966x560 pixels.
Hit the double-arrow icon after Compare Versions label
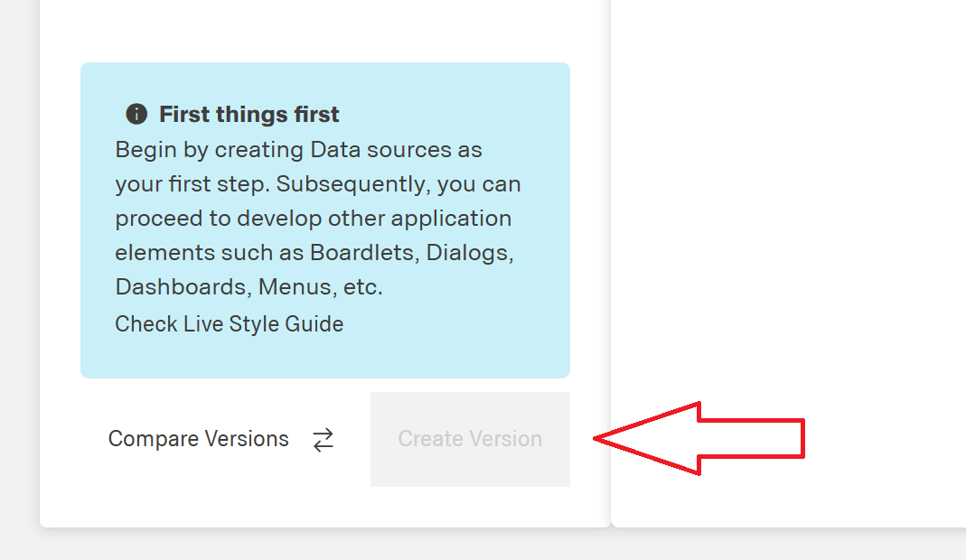[323, 438]
